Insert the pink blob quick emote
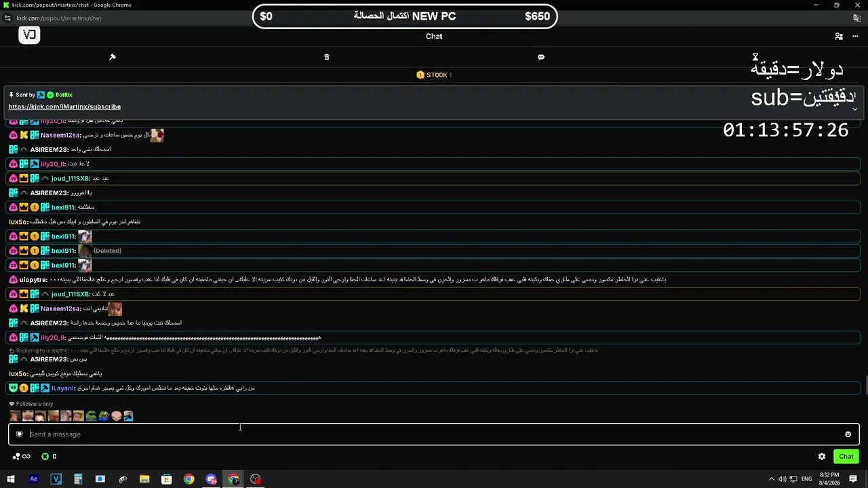The width and height of the screenshot is (868, 488). 116,416
